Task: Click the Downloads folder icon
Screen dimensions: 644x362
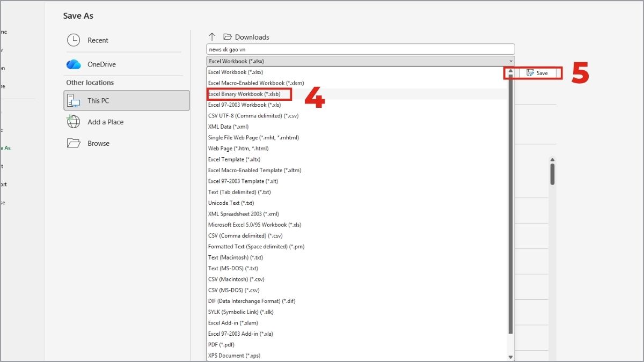Action: (228, 37)
